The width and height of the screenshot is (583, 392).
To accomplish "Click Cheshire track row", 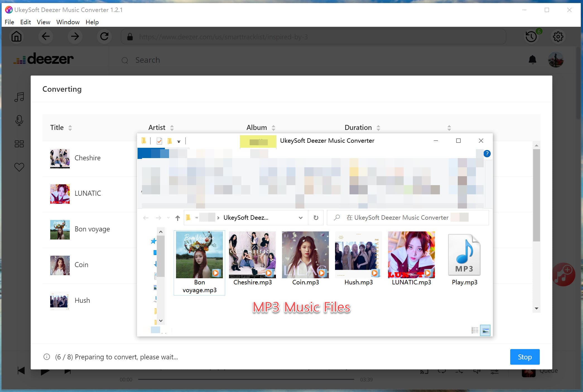I will coord(89,158).
